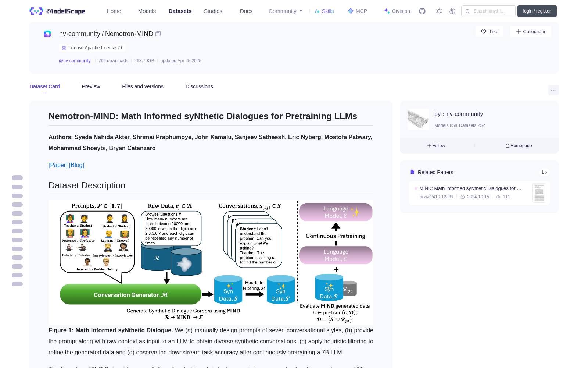Click the @nv-community owner link

pos(75,61)
